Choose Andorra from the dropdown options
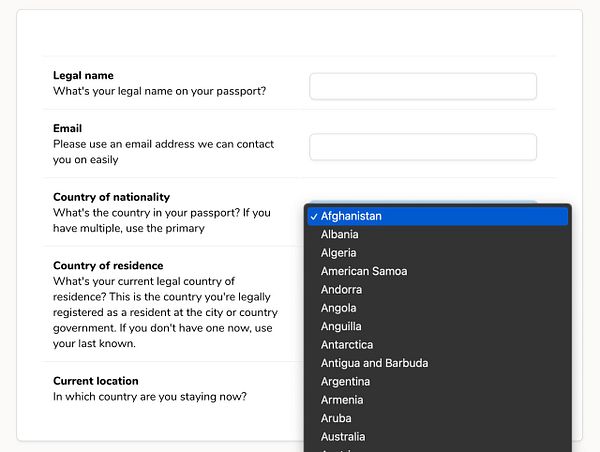The width and height of the screenshot is (600, 452). point(342,290)
